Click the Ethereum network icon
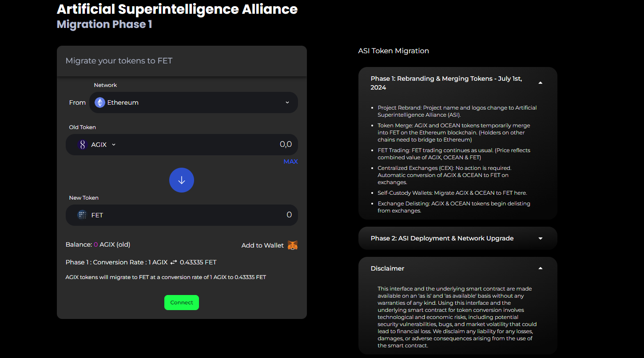The height and width of the screenshot is (358, 644). [x=99, y=102]
